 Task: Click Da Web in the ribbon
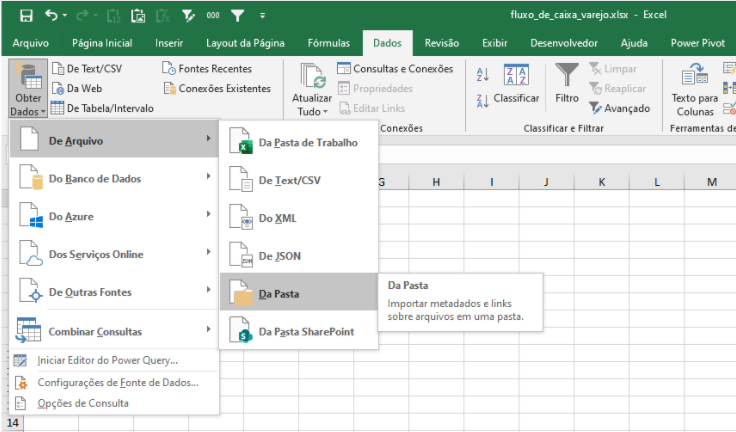pyautogui.click(x=77, y=88)
